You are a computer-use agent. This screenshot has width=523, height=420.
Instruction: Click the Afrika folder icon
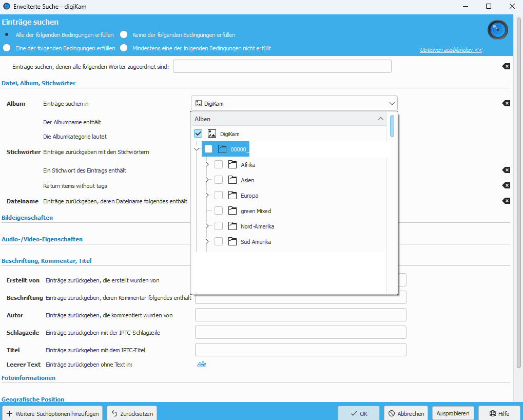coord(232,165)
